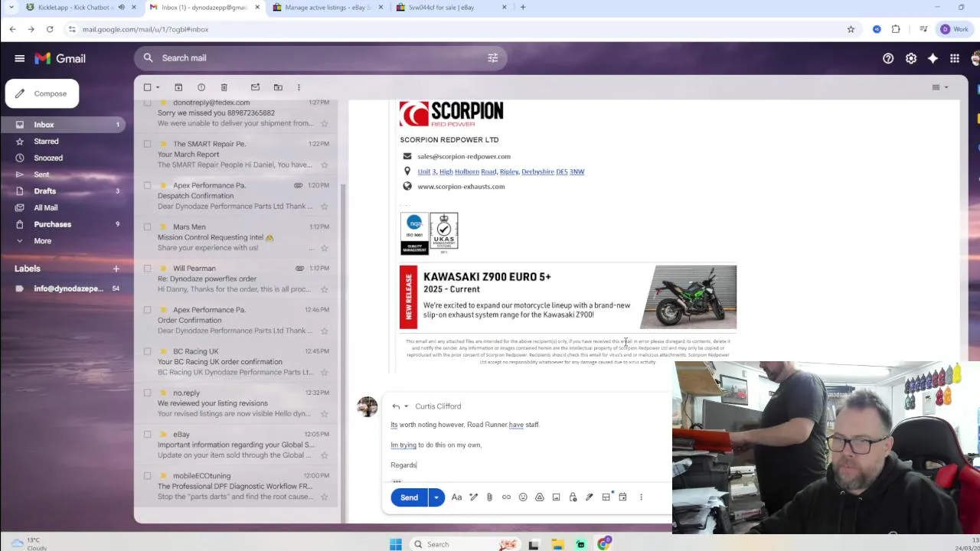This screenshot has height=551, width=980.
Task: Click the Gemini sparkle icon
Action: point(933,58)
